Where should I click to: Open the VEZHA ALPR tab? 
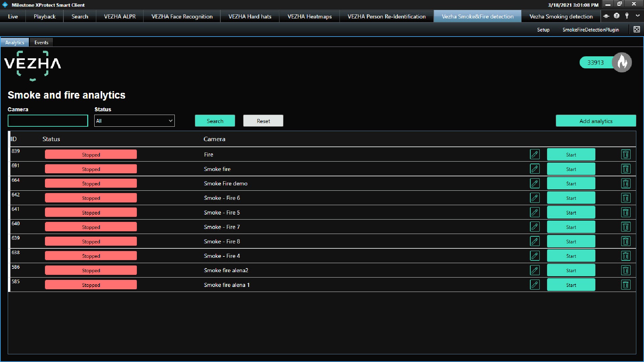(x=120, y=16)
